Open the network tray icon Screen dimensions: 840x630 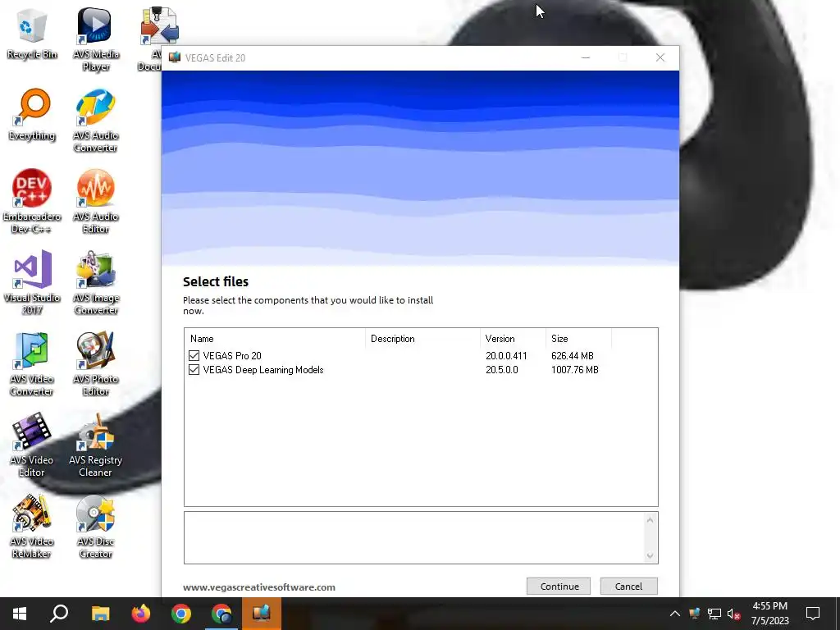[714, 614]
